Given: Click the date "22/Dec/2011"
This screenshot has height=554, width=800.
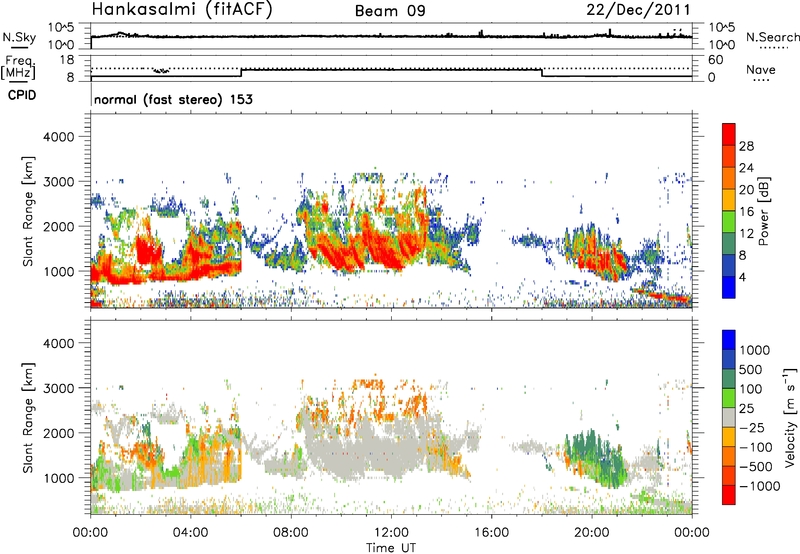Looking at the screenshot, I should 638,9.
